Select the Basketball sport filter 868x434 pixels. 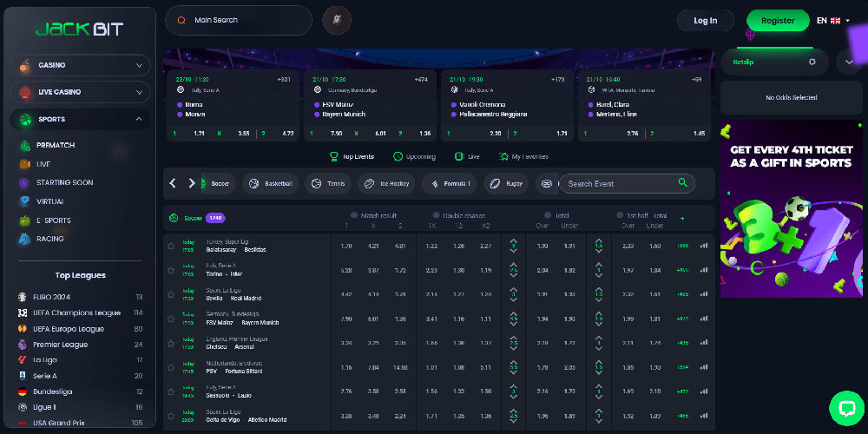pos(271,183)
